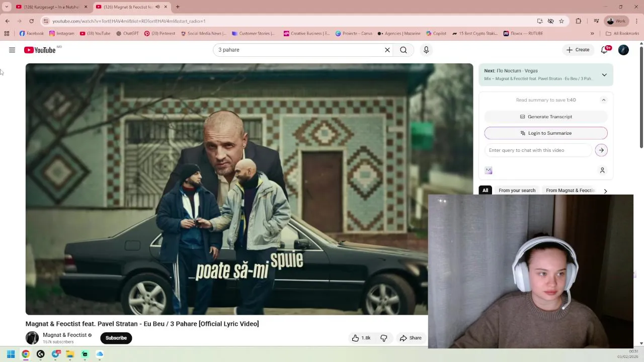
Task: Open a new browser tab
Action: click(178, 7)
